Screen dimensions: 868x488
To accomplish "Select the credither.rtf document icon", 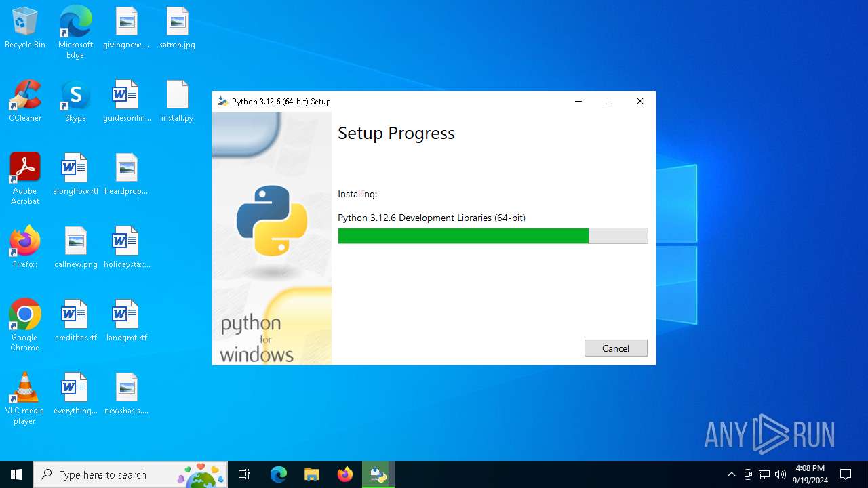I will pyautogui.click(x=75, y=321).
